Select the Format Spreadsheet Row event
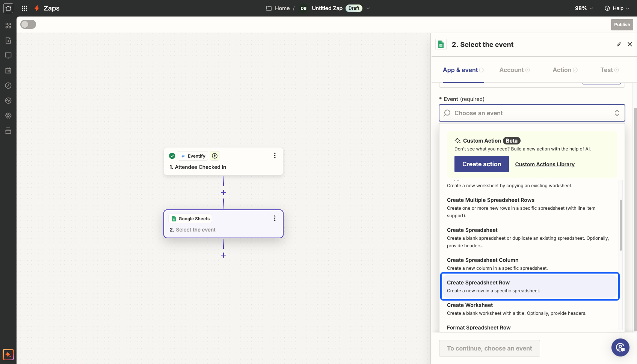The width and height of the screenshot is (637, 364). (x=530, y=328)
